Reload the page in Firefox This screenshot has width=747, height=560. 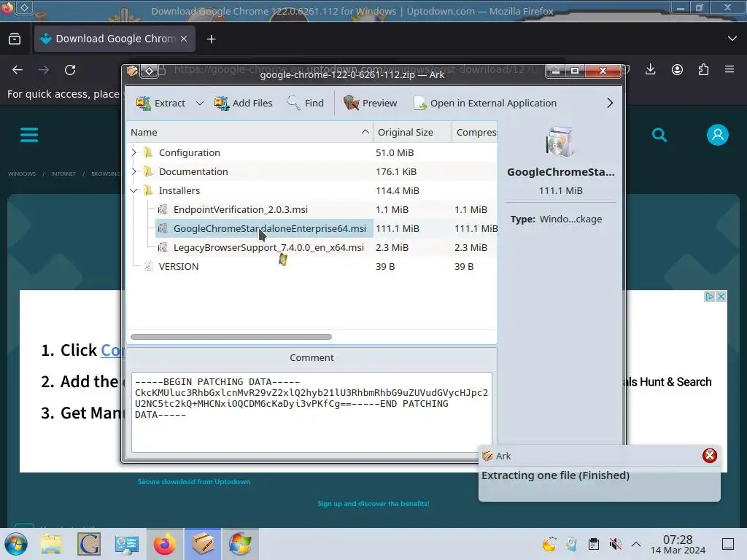tap(70, 70)
